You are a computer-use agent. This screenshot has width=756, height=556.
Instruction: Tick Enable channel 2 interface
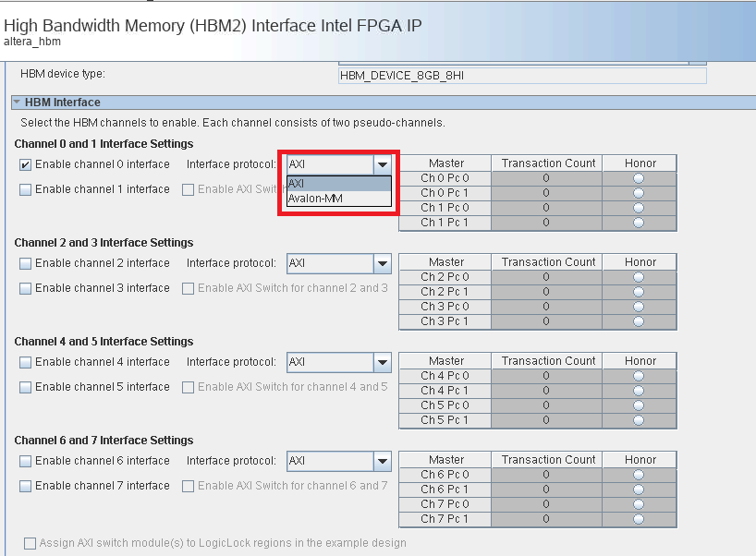point(26,263)
